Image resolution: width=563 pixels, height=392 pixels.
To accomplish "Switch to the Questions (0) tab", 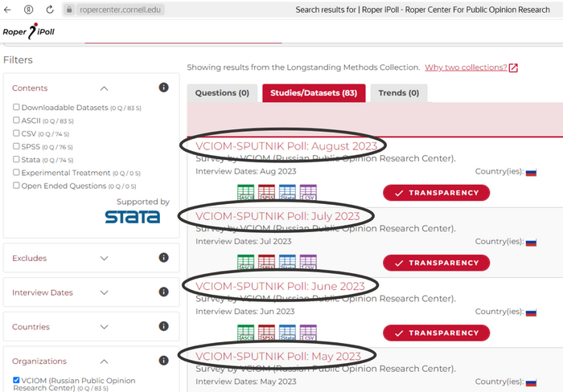I will coord(222,93).
